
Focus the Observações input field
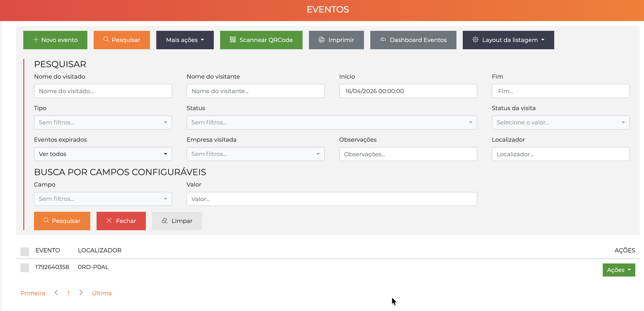pos(408,154)
